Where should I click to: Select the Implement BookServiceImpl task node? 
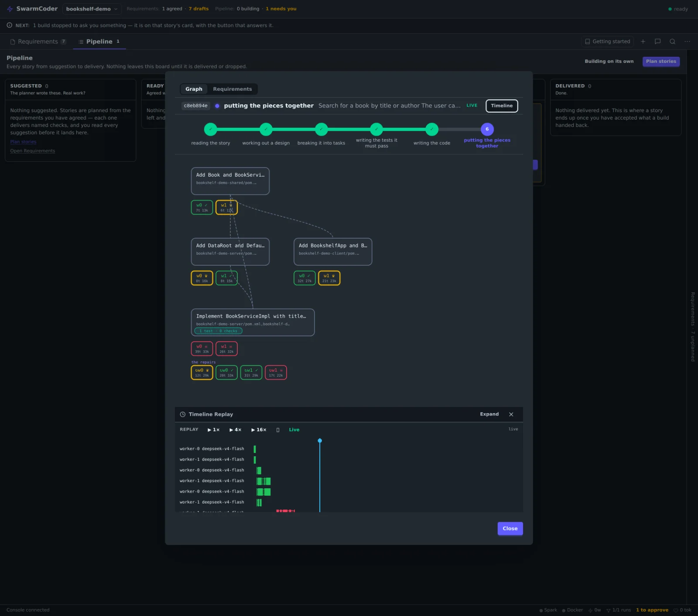pos(253,322)
